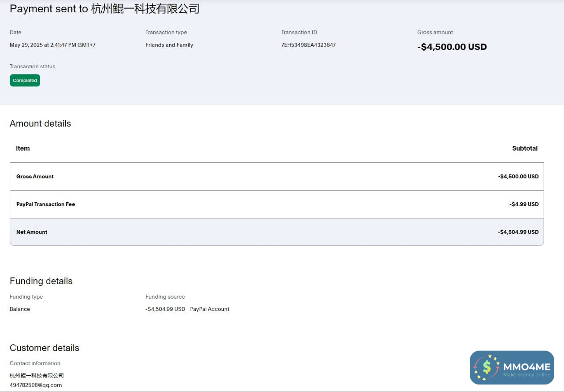Select the "Contact information" label
Image resolution: width=564 pixels, height=392 pixels.
[35, 363]
